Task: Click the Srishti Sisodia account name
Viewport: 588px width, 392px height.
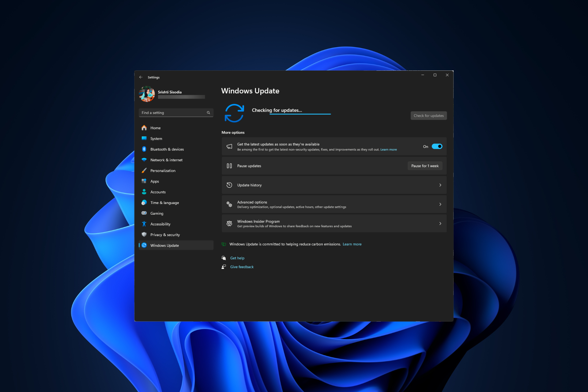Action: (170, 92)
